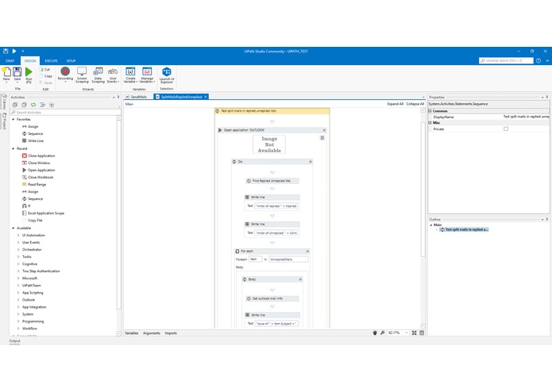The height and width of the screenshot is (392, 552).
Task: Open the quick access toolbar dropdown arrow
Action: coord(22,52)
